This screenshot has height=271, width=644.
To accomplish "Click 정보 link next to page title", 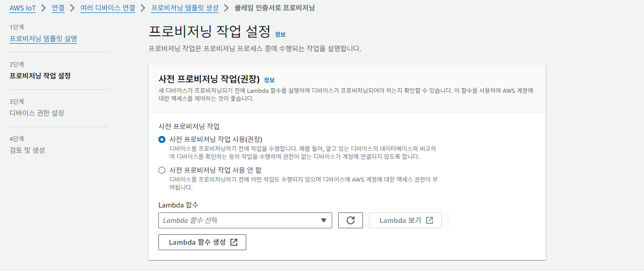I will [x=281, y=34].
